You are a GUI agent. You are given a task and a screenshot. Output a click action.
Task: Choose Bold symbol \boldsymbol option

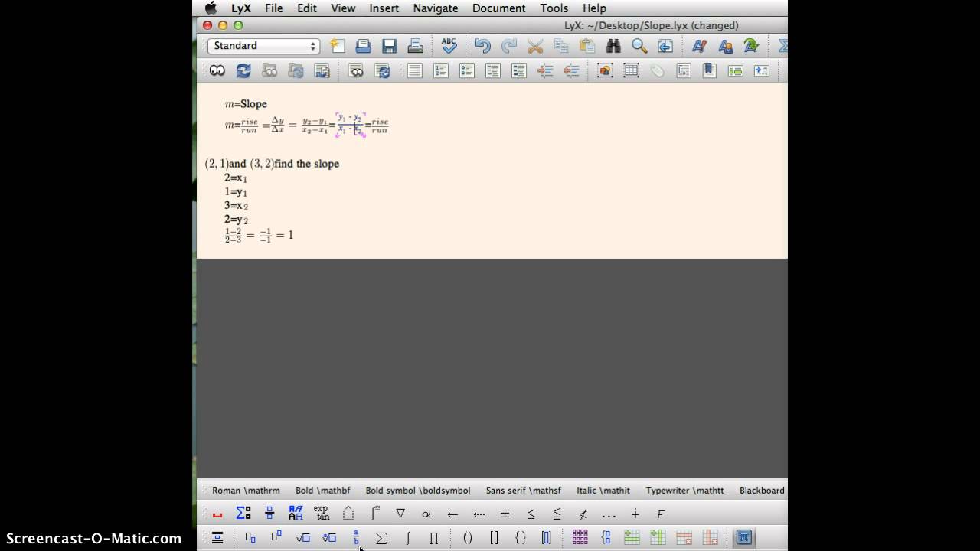(418, 491)
